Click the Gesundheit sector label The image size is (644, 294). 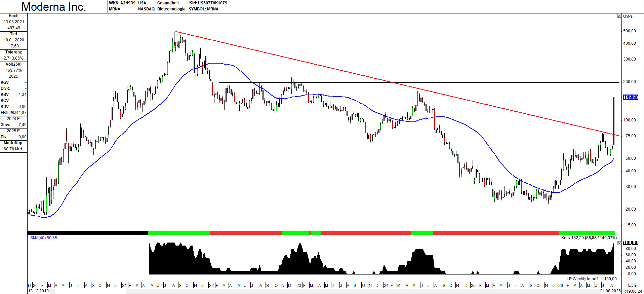pos(168,3)
